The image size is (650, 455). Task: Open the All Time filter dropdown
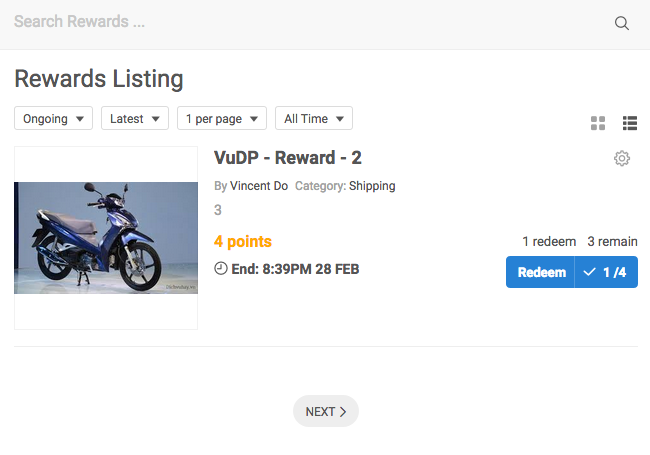314,118
